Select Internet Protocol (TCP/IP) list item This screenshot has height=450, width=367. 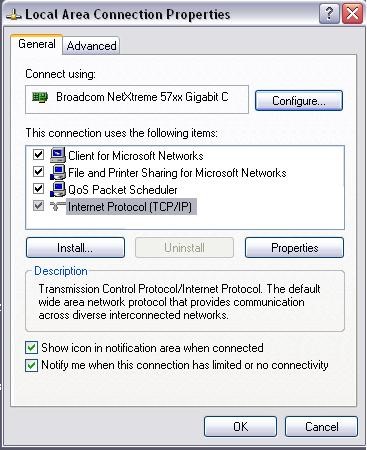tap(130, 207)
